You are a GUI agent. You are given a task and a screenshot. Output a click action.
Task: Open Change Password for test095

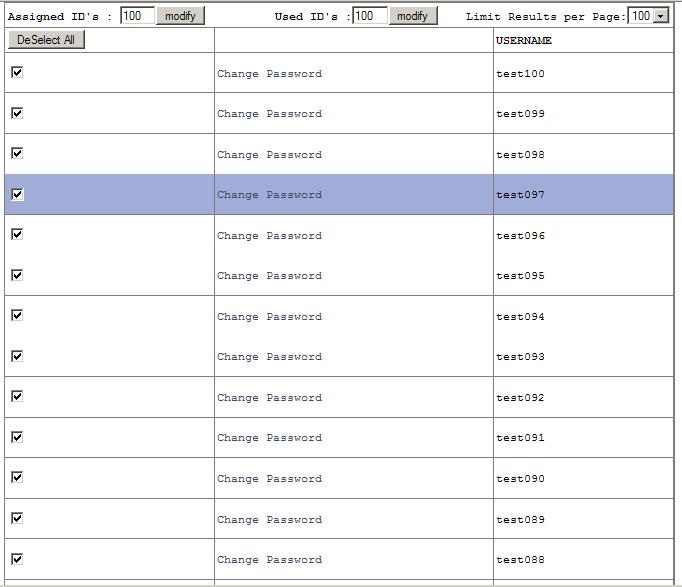pos(270,275)
